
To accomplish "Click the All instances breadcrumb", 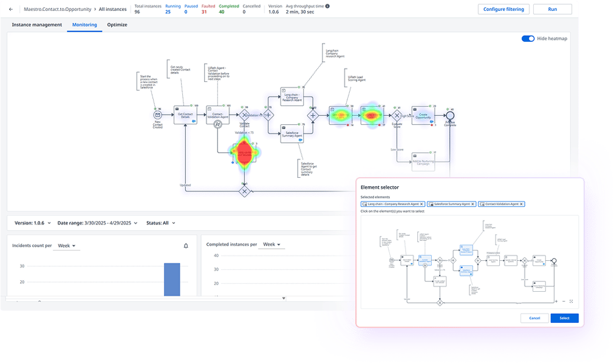I will [x=112, y=9].
